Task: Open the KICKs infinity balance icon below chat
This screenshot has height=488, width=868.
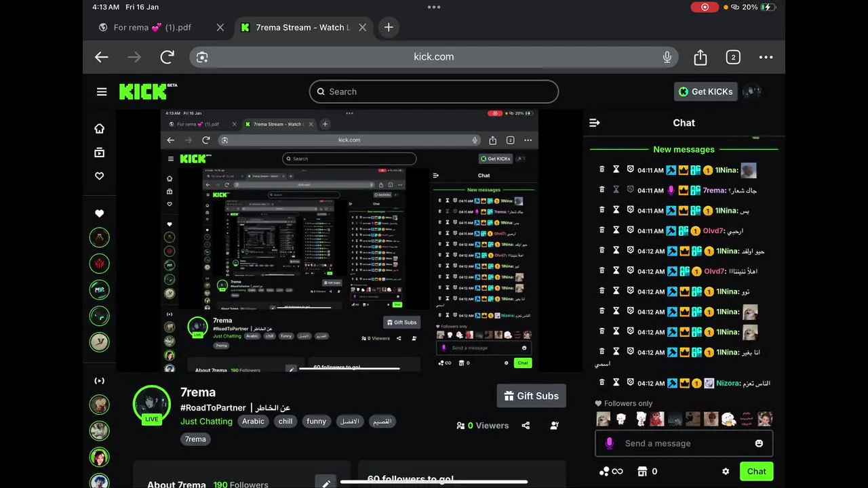Action: click(610, 471)
